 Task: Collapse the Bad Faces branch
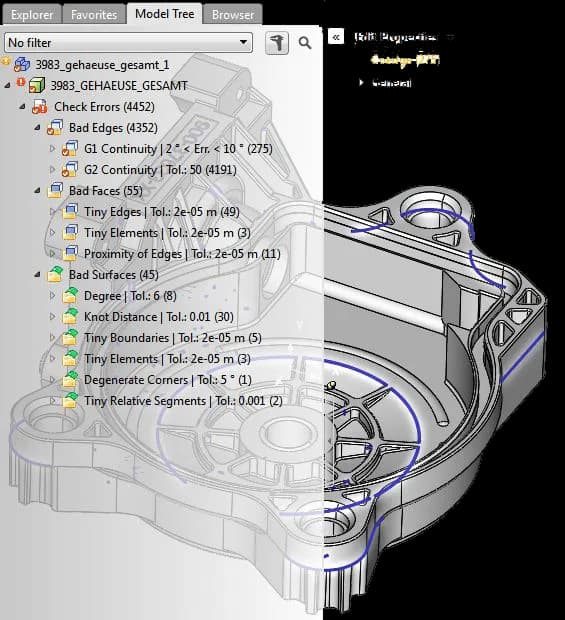[x=37, y=191]
